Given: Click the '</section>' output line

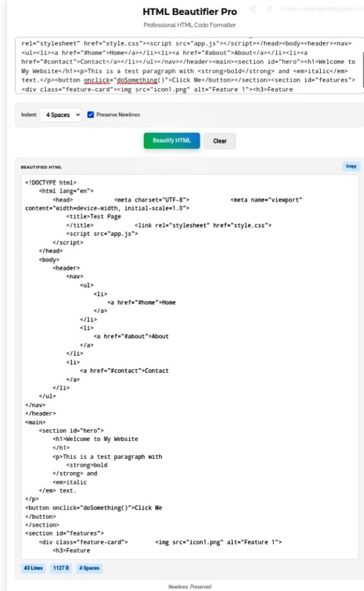Looking at the screenshot, I should click(x=42, y=525).
